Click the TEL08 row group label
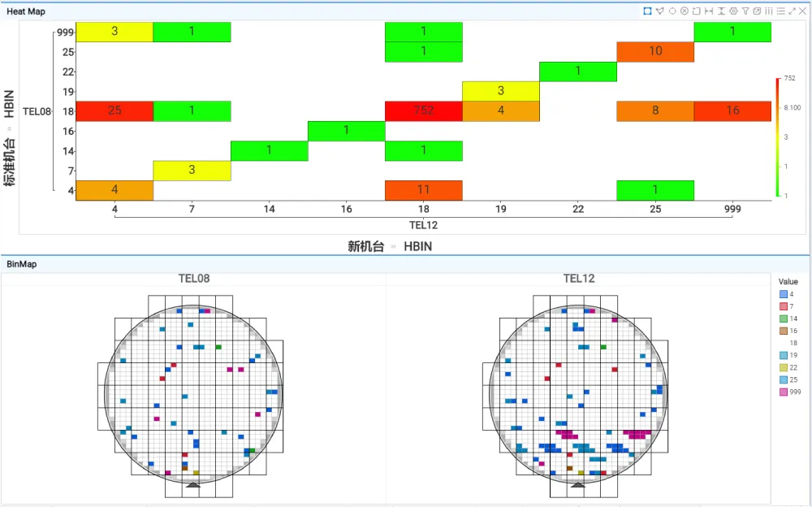812x507 pixels. [37, 111]
